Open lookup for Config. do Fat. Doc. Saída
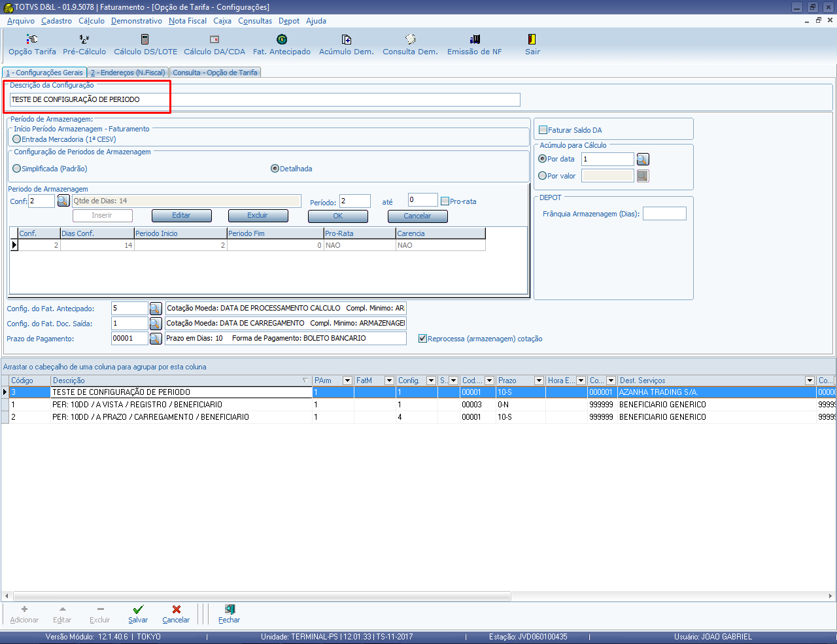 pos(156,324)
